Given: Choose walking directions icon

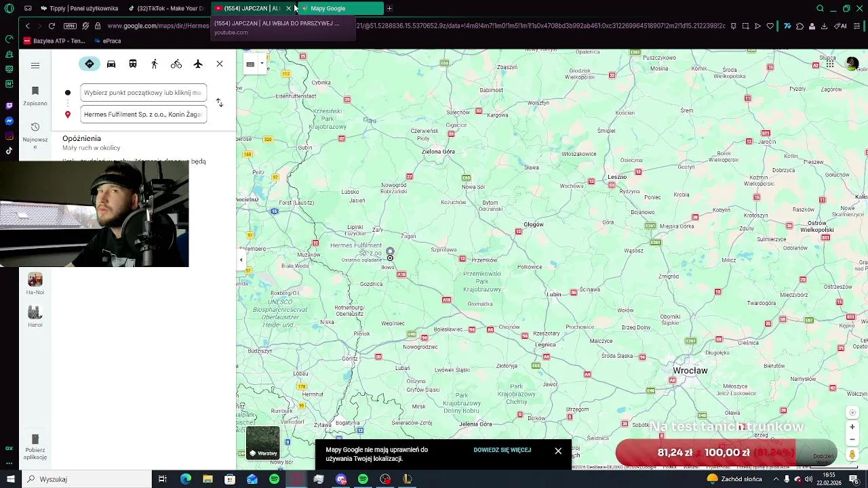Looking at the screenshot, I should coord(155,64).
